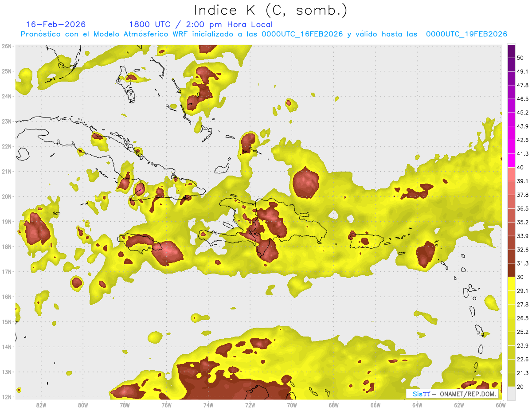Click the '76W' longitude label

(166, 405)
